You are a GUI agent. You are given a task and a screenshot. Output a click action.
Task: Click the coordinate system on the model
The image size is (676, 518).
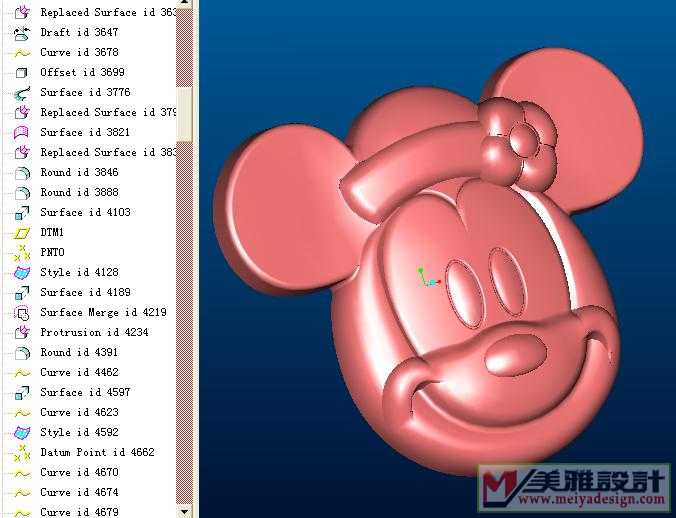click(428, 278)
